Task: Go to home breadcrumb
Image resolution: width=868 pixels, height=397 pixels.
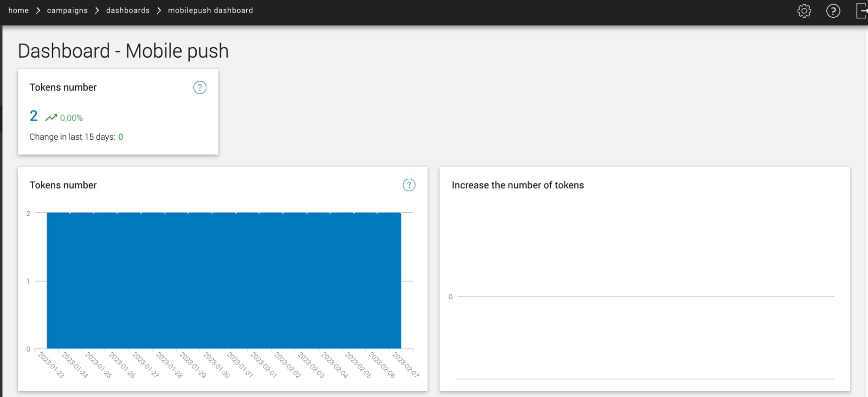Action: click(19, 10)
